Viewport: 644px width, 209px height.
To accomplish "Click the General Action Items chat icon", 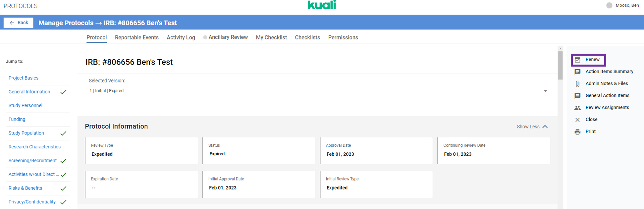I will 577,96.
